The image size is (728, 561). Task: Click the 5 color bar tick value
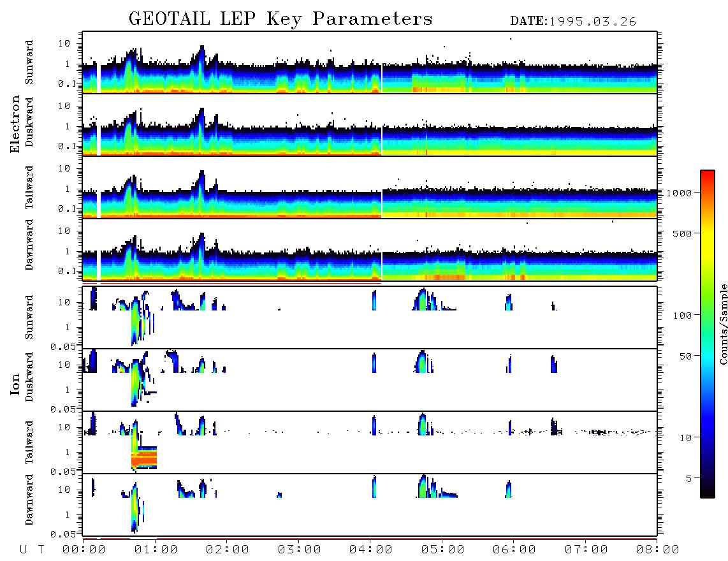689,479
